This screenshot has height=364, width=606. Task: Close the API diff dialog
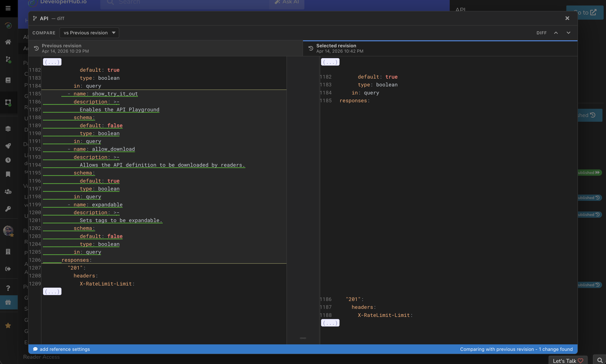point(567,18)
